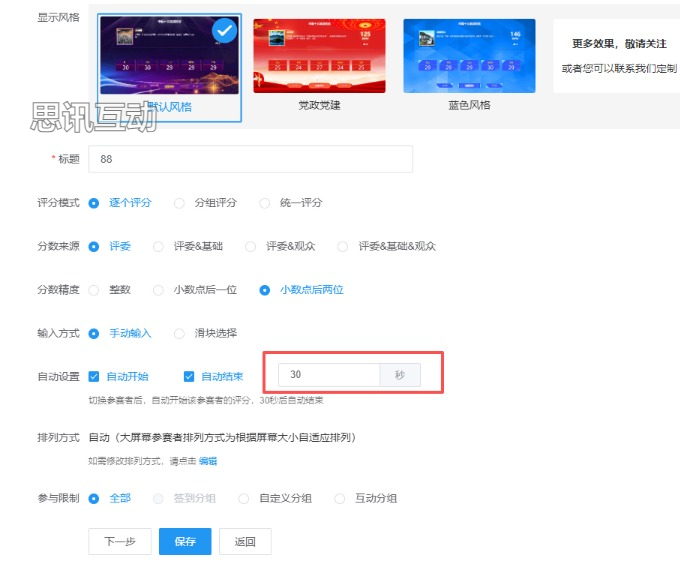The width and height of the screenshot is (680, 565).
Task: Select 整数 score precision
Action: (x=94, y=290)
